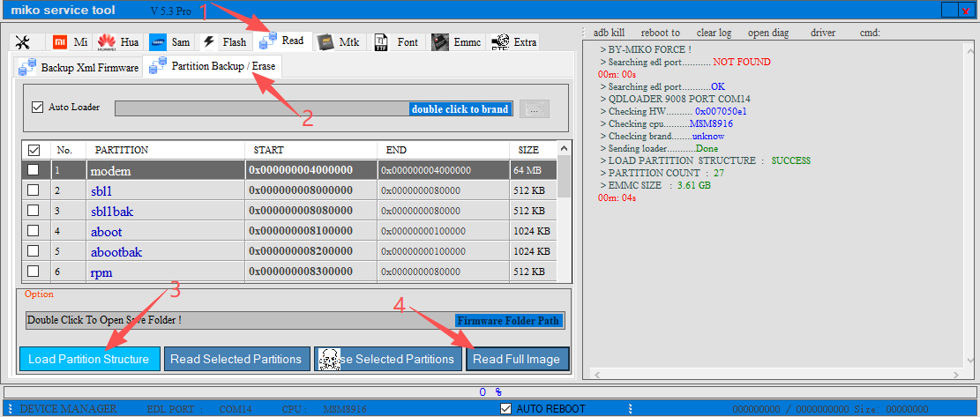Check the sbl1 partition checkbox

pyautogui.click(x=34, y=190)
